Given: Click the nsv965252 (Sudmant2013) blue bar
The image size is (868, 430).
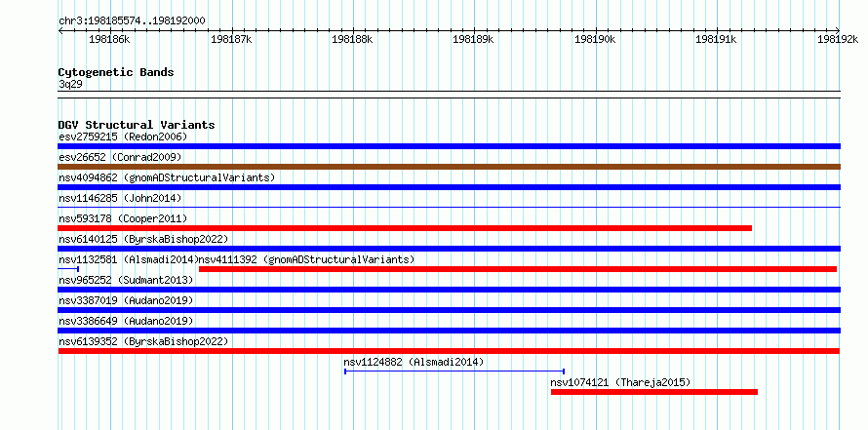Looking at the screenshot, I should pyautogui.click(x=449, y=290).
